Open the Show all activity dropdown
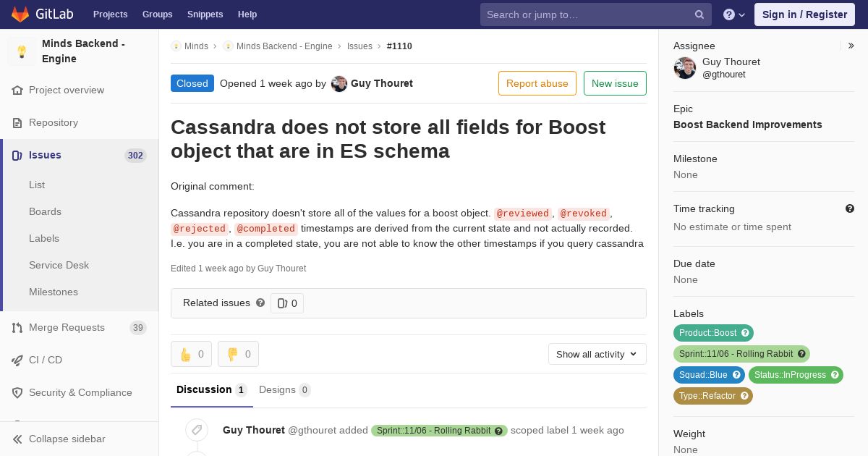Viewport: 868px width, 456px height. click(x=597, y=354)
